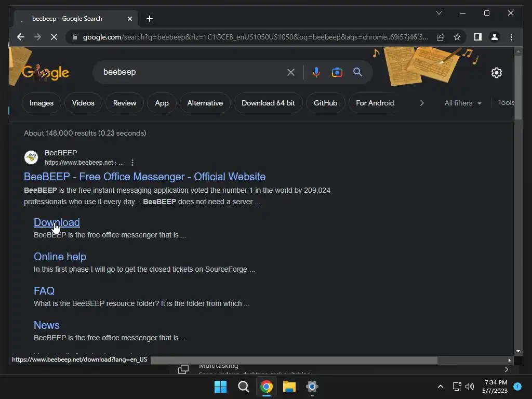Bookmark this page with star icon

tap(457, 37)
